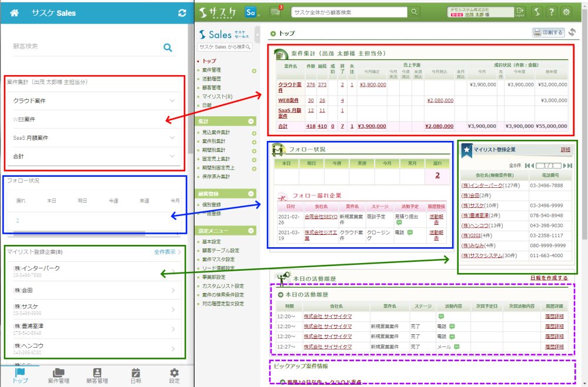Open the notification message icon with badge
Screen dimensions: 588x387
click(275, 12)
